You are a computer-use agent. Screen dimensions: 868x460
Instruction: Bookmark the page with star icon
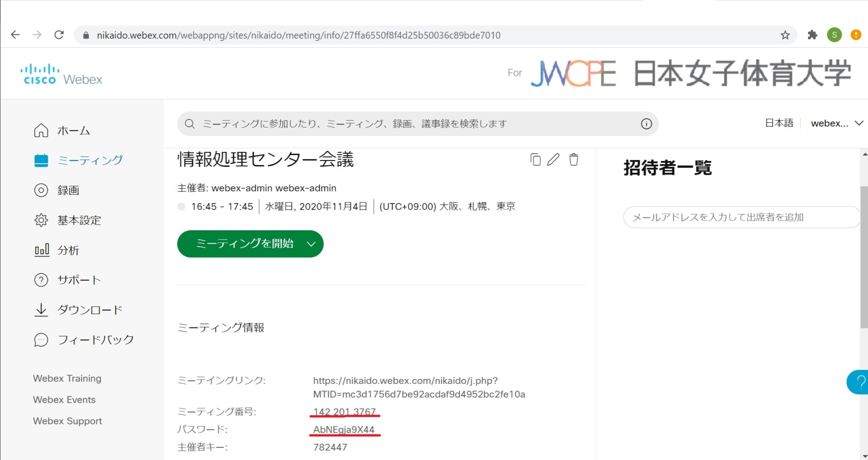click(x=785, y=35)
